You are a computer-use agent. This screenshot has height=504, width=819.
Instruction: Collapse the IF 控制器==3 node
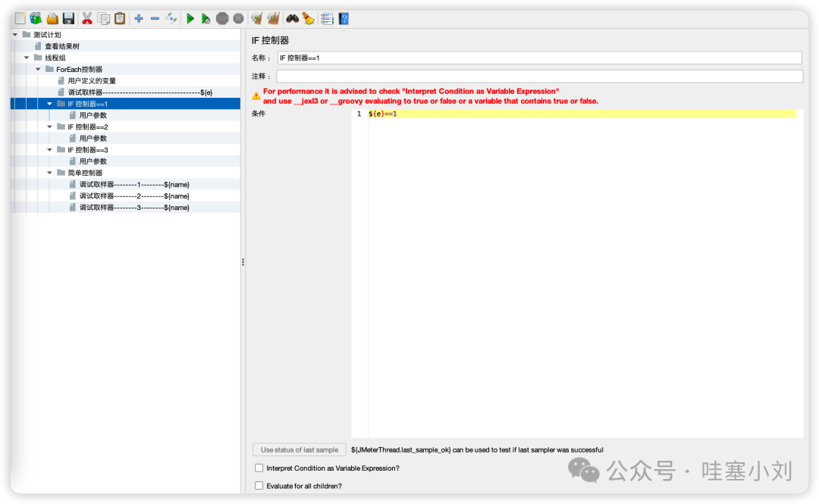49,149
